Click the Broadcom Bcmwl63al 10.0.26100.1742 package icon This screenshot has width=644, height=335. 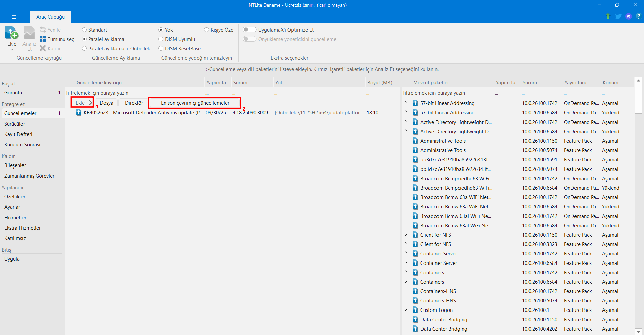click(x=415, y=216)
